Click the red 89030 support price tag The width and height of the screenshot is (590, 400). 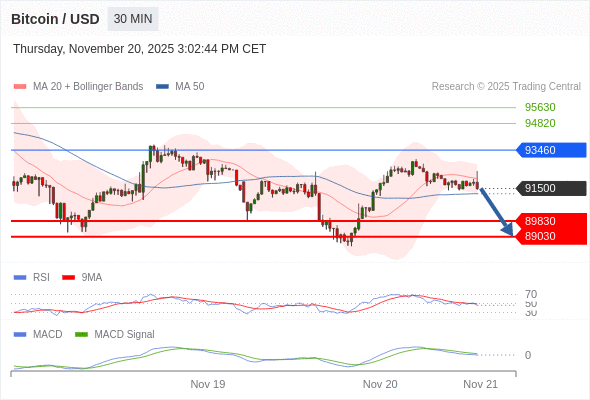click(x=551, y=236)
